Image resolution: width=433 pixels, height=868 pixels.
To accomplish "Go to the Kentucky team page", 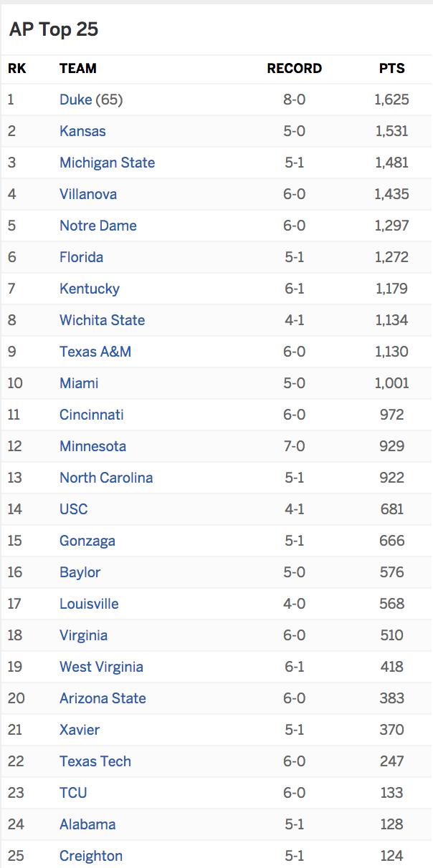I will pyautogui.click(x=90, y=289).
